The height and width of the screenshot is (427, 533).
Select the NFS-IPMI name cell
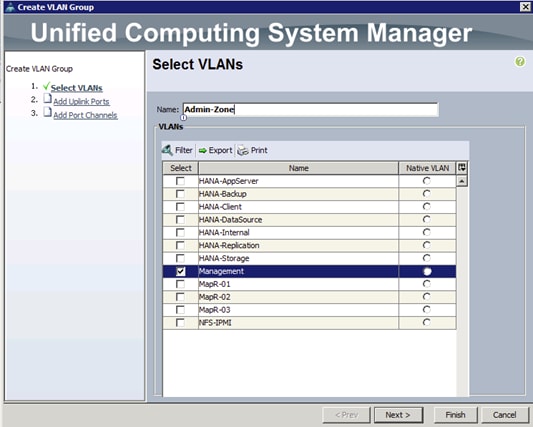298,323
